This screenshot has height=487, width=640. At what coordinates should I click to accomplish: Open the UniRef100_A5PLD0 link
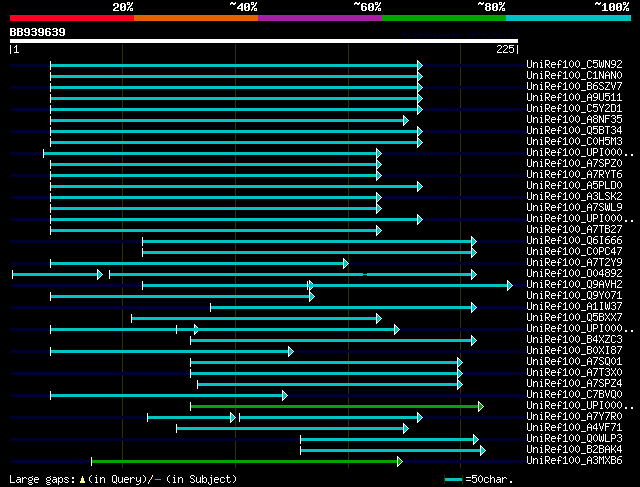(x=574, y=185)
